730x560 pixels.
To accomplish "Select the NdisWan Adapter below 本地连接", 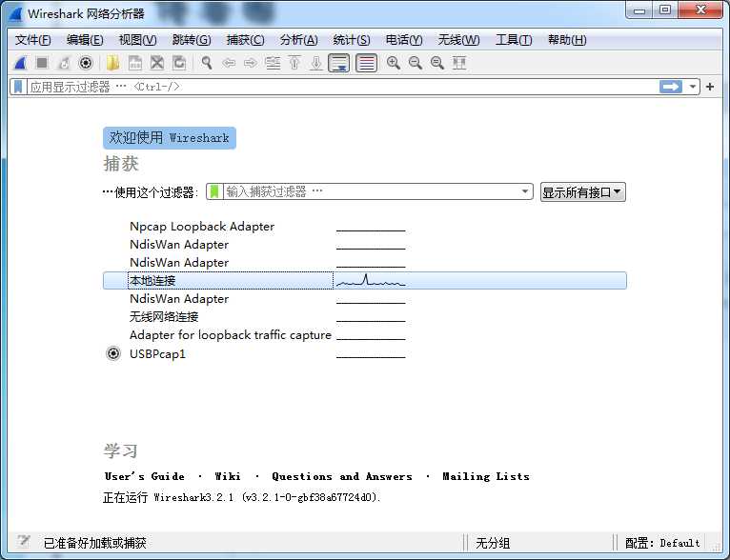I will point(179,299).
